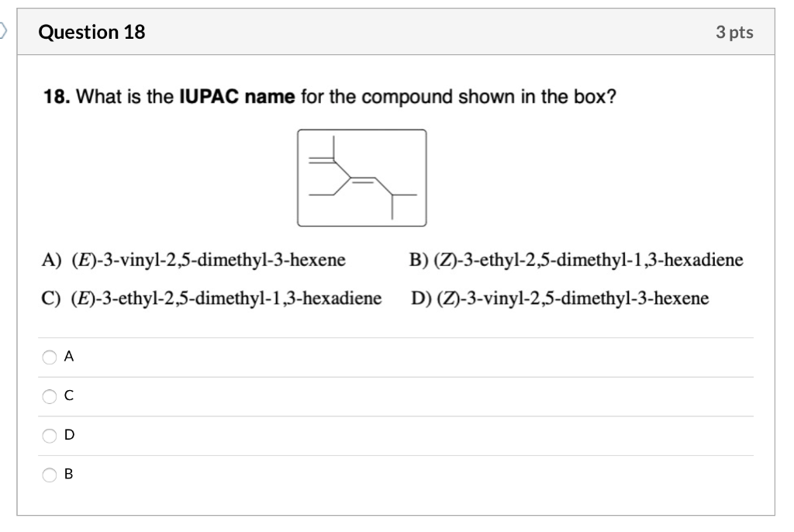
Task: Select radio button A
Action: pos(48,357)
